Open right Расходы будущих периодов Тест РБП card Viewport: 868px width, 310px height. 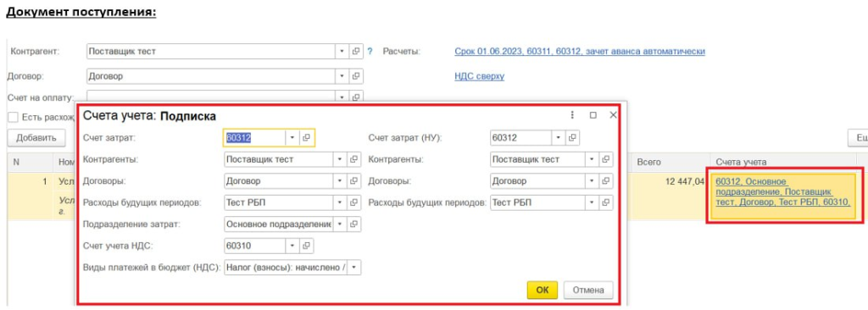tap(605, 202)
